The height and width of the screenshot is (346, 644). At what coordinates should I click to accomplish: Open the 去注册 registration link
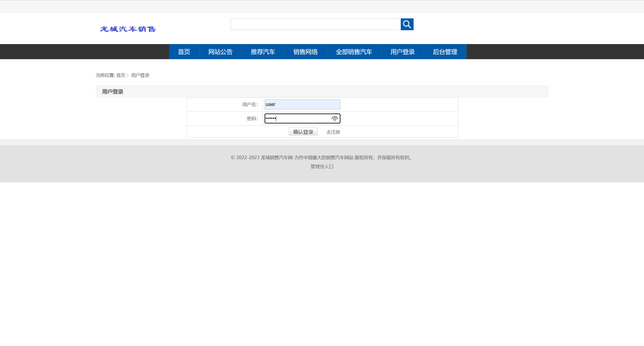point(333,132)
